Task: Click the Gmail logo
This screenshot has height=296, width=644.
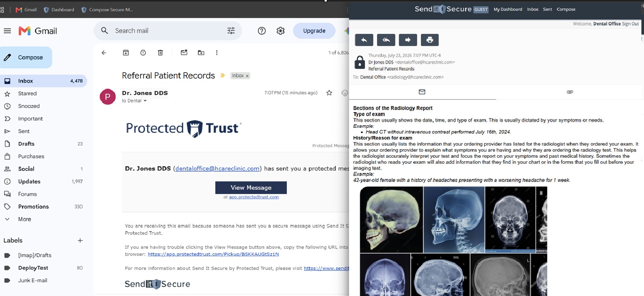Action: [38, 31]
